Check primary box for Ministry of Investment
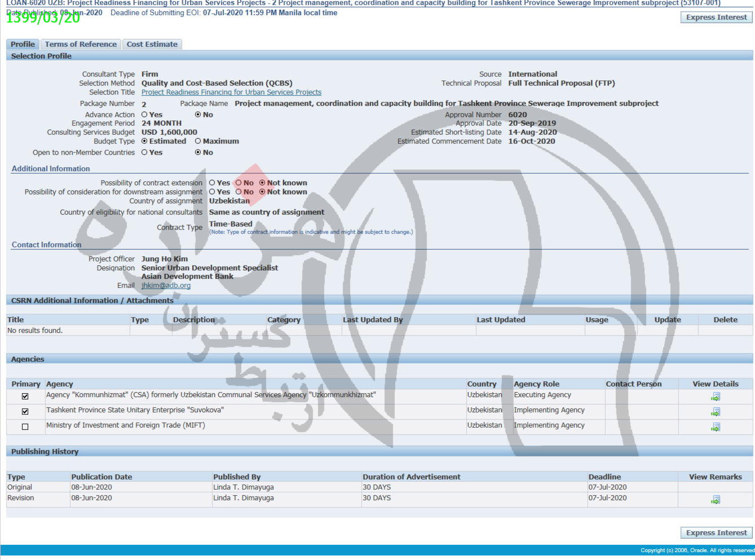Image resolution: width=755 pixels, height=560 pixels. [25, 426]
